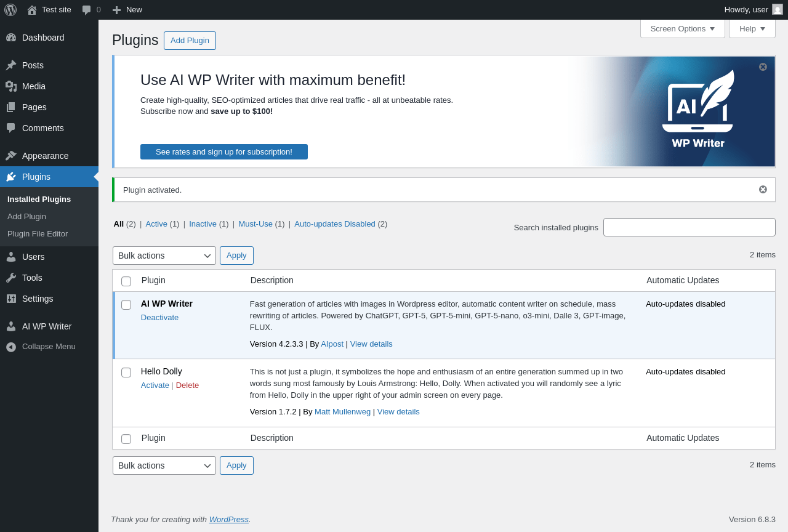Toggle select-all checkbox in table footer
788x532 pixels.
point(126,438)
